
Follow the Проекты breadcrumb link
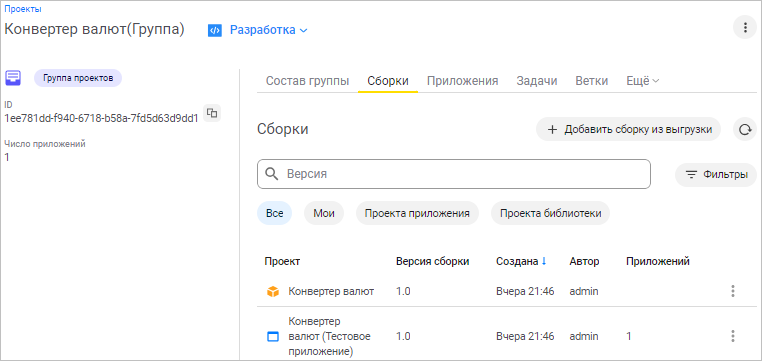pyautogui.click(x=23, y=9)
